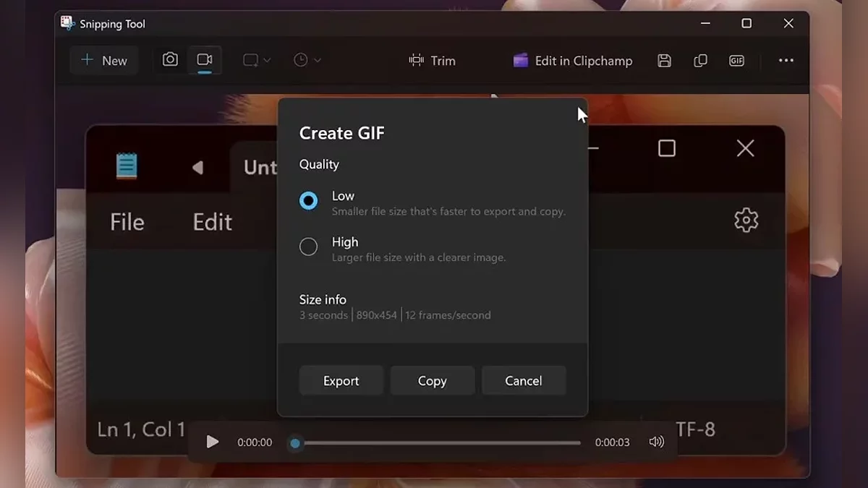This screenshot has height=488, width=868.
Task: Cancel the Create GIF dialog
Action: click(523, 381)
